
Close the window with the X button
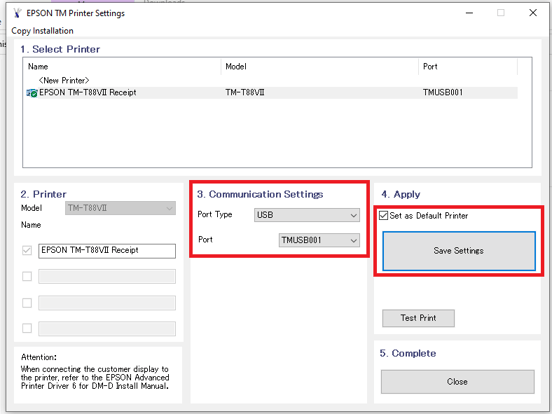point(533,13)
